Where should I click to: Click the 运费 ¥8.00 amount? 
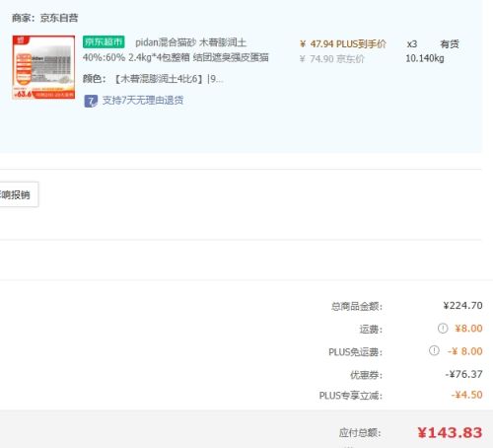pos(468,329)
